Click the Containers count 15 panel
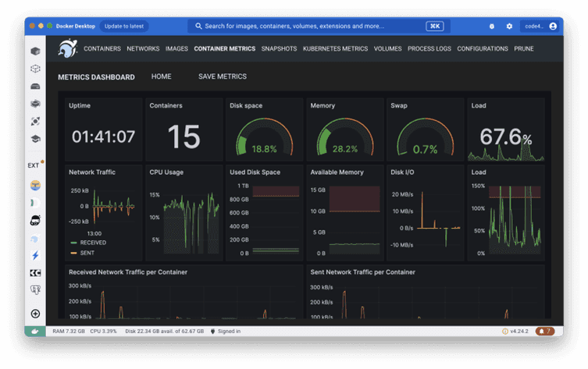This screenshot has height=369, width=588. click(x=184, y=130)
